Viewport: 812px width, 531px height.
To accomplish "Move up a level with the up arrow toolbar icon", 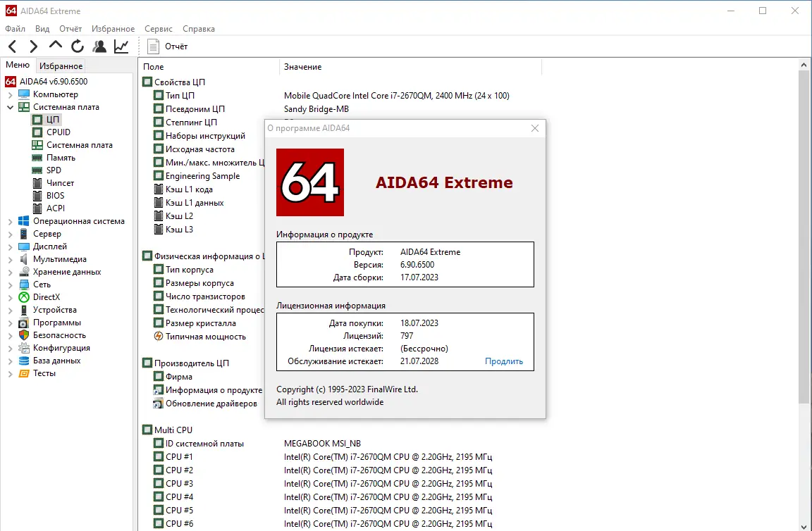I will point(56,46).
